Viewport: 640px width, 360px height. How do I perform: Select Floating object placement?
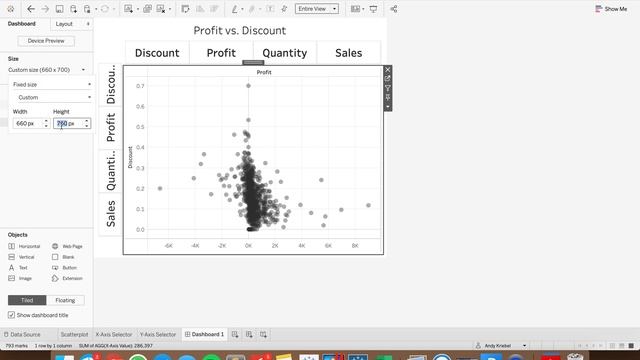[65, 300]
